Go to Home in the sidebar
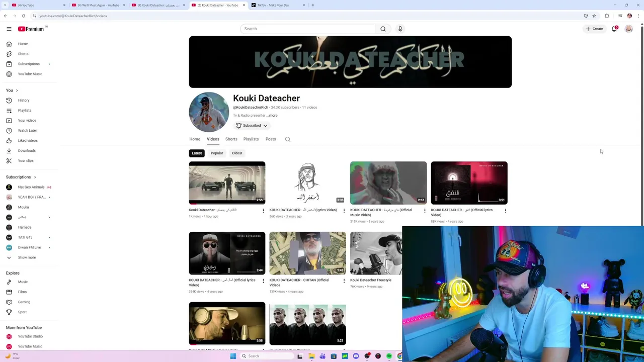The image size is (644, 362). (x=23, y=44)
